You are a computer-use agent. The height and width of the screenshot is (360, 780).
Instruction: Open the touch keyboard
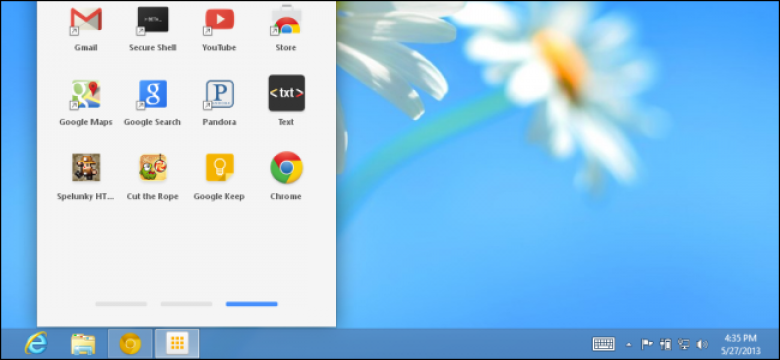click(603, 344)
